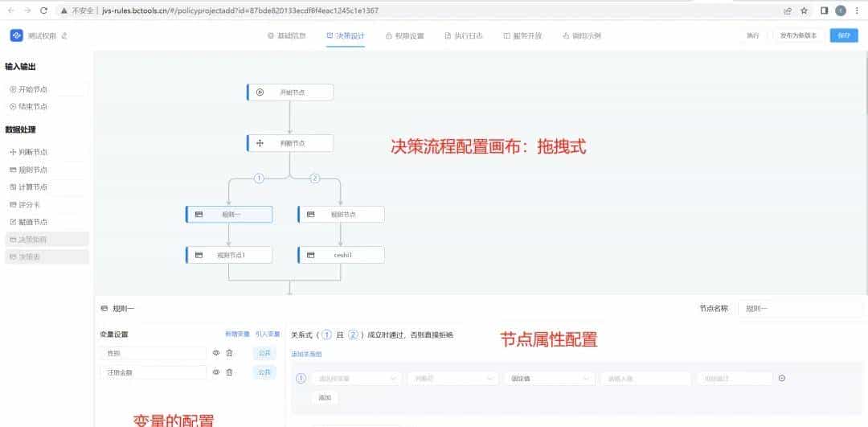
Task: Click the play icon on 开始节点 canvas node
Action: point(260,92)
